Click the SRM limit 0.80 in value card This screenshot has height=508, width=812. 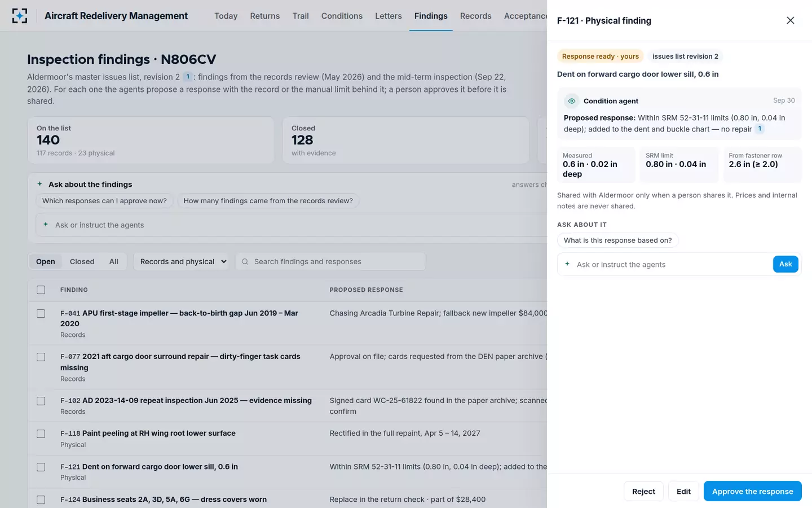[679, 165]
